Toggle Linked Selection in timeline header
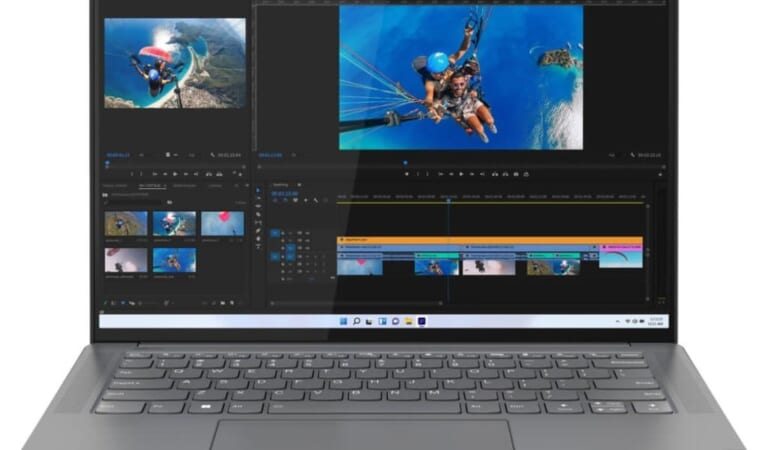Screen dimensions: 768x450 (295, 200)
